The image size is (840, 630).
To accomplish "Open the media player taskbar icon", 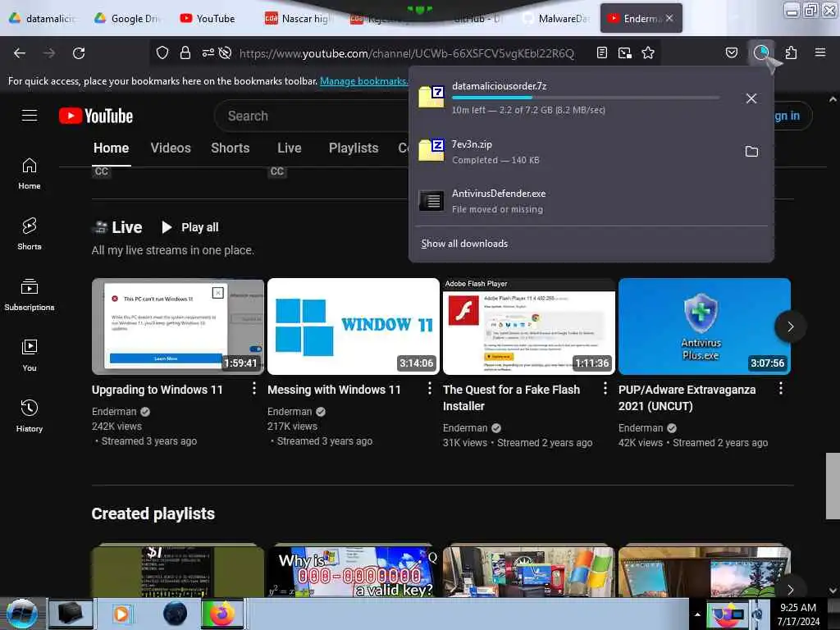I will [x=121, y=614].
